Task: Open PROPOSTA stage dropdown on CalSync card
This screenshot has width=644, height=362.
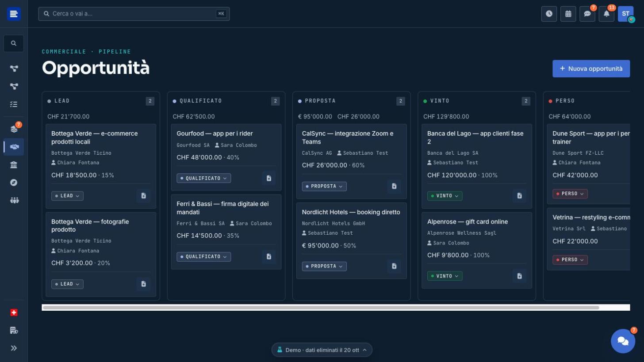Action: tap(324, 187)
